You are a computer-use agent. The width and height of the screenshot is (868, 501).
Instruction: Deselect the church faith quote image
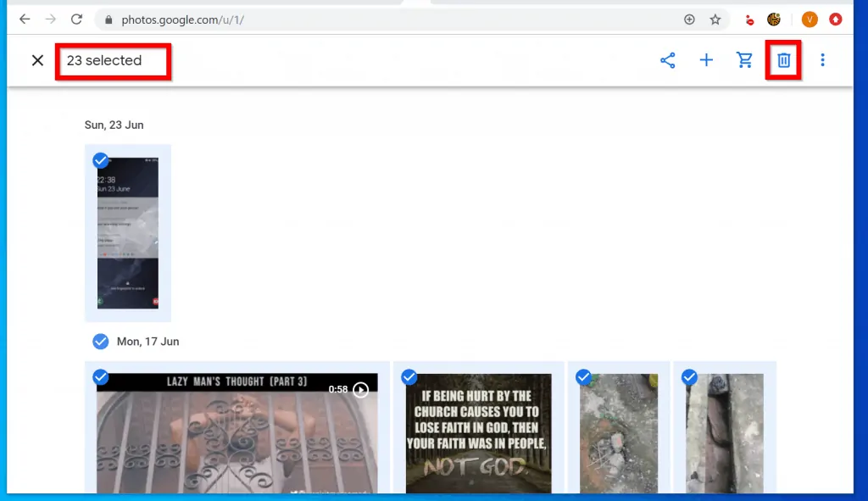409,377
